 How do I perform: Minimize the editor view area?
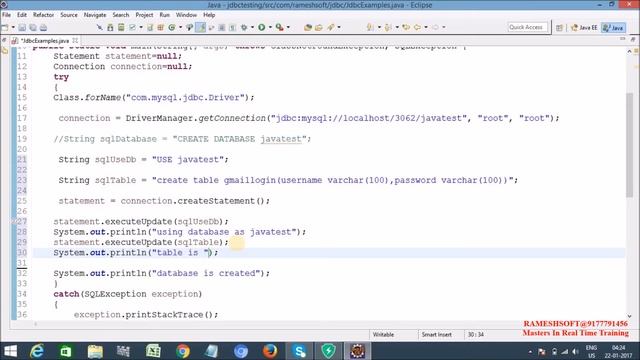pos(622,39)
